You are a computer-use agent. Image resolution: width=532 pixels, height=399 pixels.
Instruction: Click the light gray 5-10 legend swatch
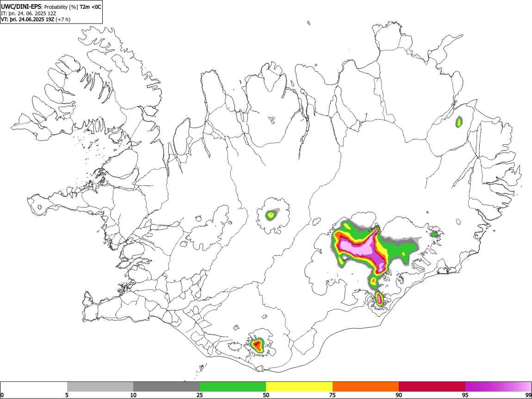[100, 387]
